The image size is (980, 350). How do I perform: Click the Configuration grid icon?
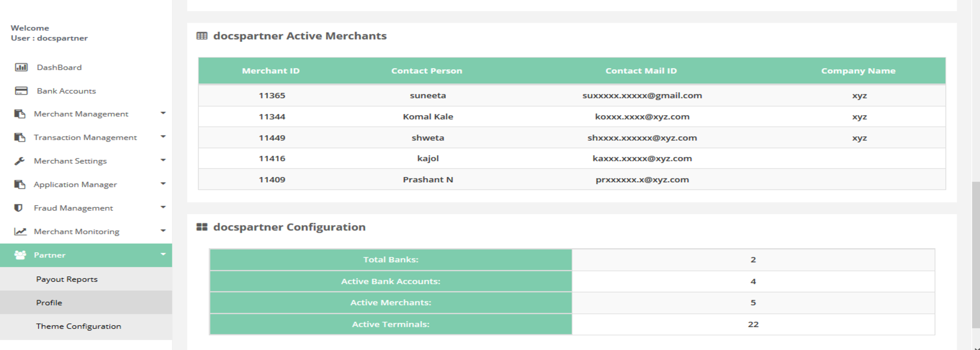(x=202, y=227)
